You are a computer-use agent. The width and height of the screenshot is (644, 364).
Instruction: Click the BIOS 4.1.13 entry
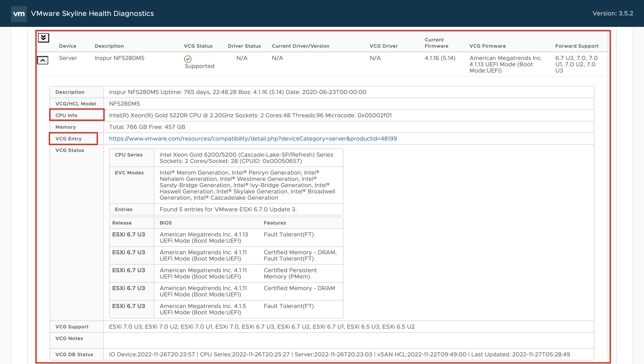click(203, 238)
